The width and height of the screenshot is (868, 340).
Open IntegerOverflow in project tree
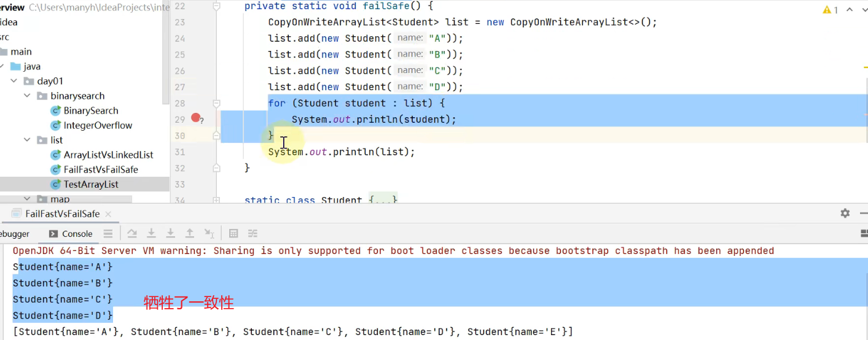click(98, 125)
